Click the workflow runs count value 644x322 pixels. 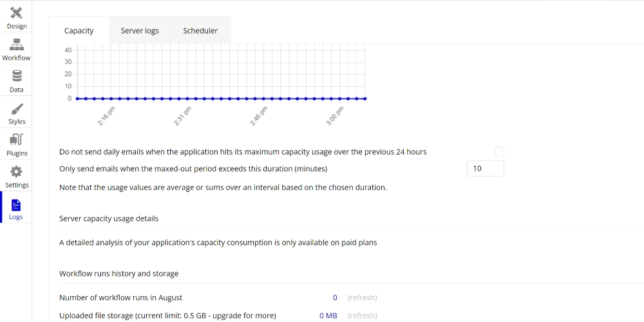point(335,298)
